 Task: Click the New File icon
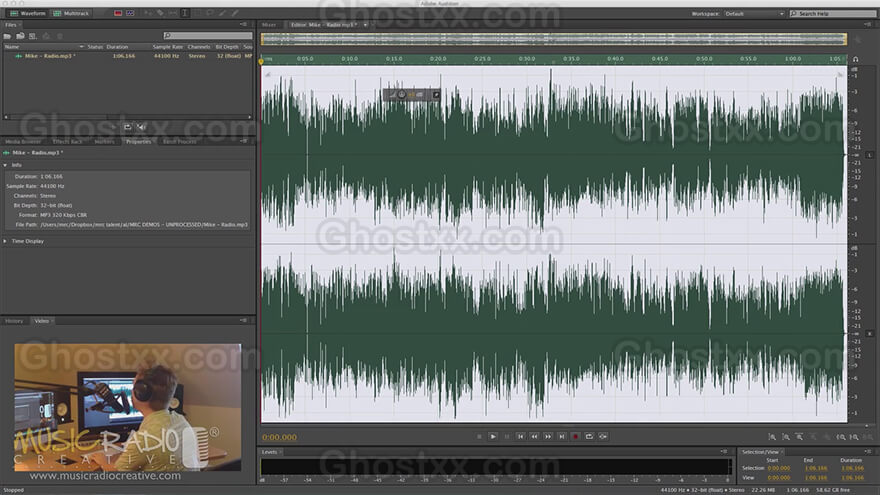(33, 36)
